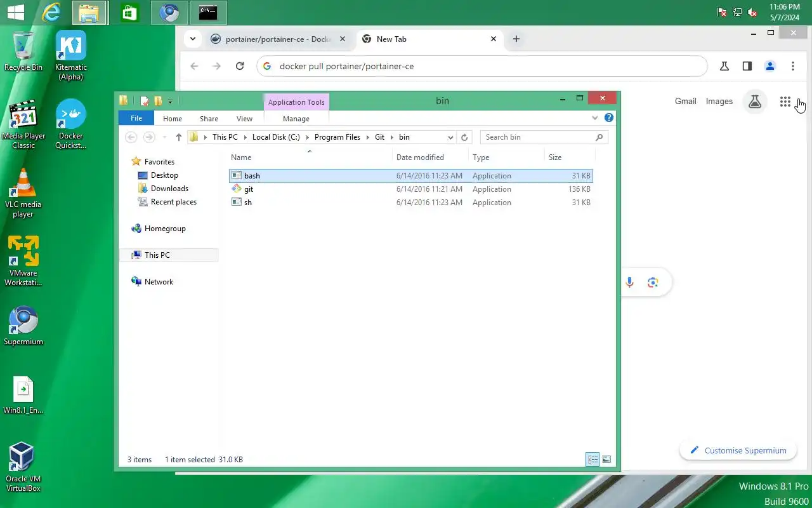Select Media Player Classic desktop icon
Image resolution: width=812 pixels, height=508 pixels.
click(23, 124)
